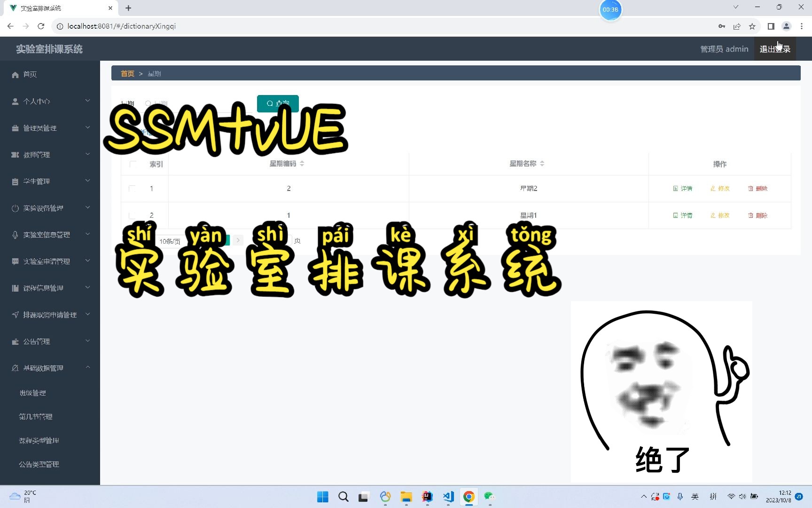Open a new browser tab

[128, 8]
